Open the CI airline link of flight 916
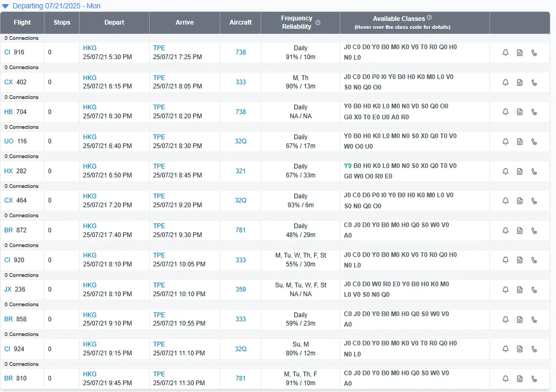556x392 pixels. (7, 52)
